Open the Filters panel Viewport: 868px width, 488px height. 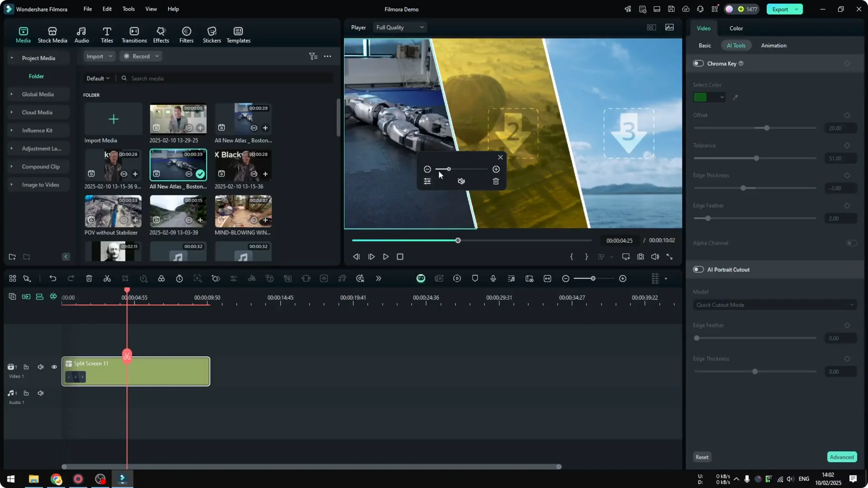click(186, 35)
